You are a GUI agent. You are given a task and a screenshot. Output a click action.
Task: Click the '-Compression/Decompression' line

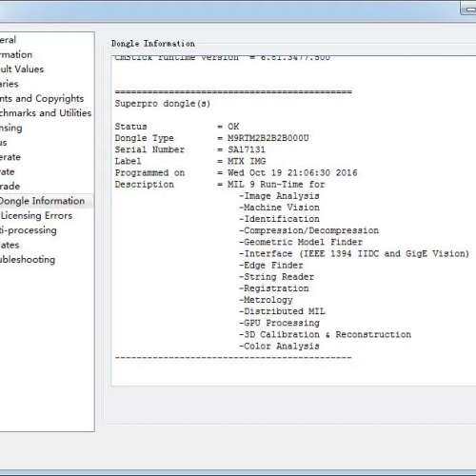pos(308,230)
